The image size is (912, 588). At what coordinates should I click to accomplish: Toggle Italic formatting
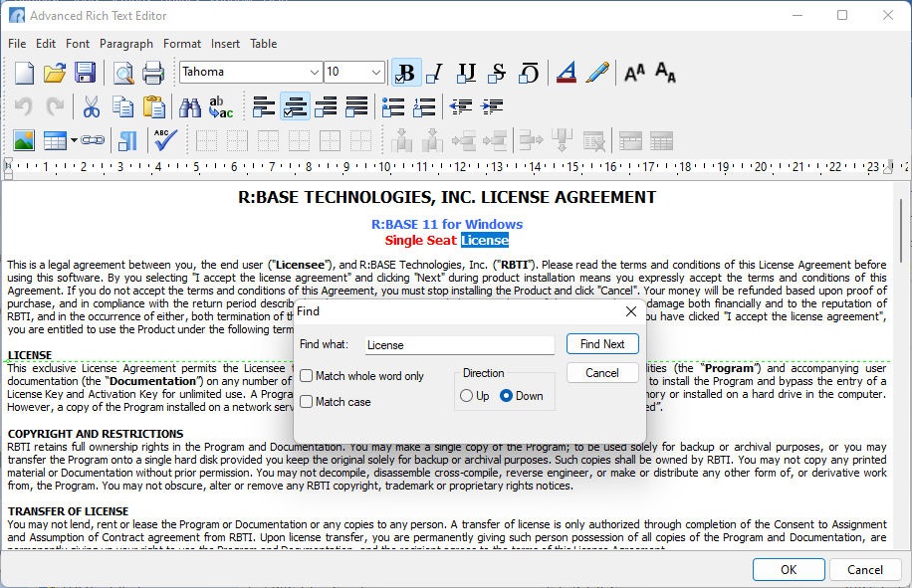point(435,73)
